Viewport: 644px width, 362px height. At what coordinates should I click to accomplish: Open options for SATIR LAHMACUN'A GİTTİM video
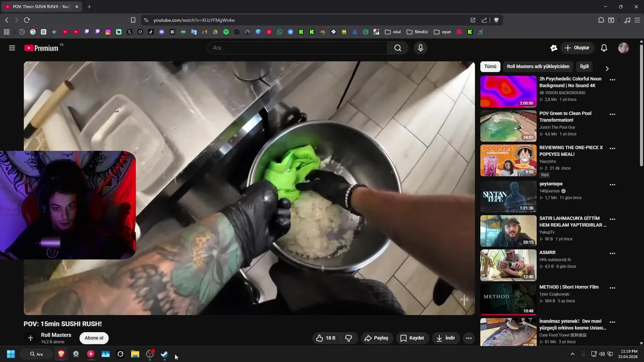coord(612,219)
